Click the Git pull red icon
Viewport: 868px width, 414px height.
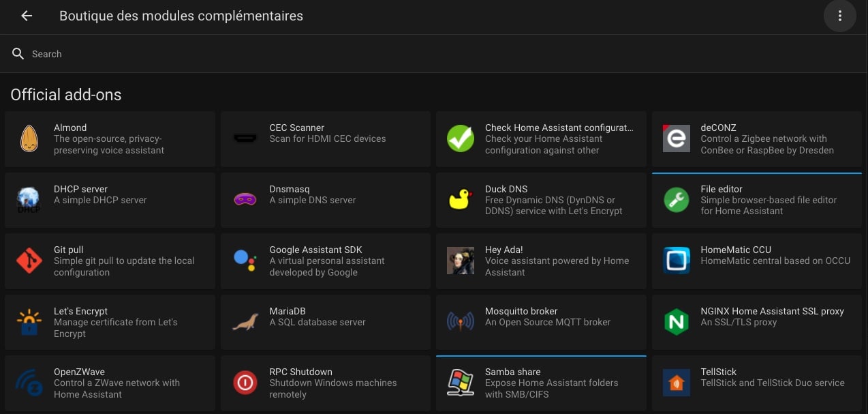pyautogui.click(x=29, y=261)
